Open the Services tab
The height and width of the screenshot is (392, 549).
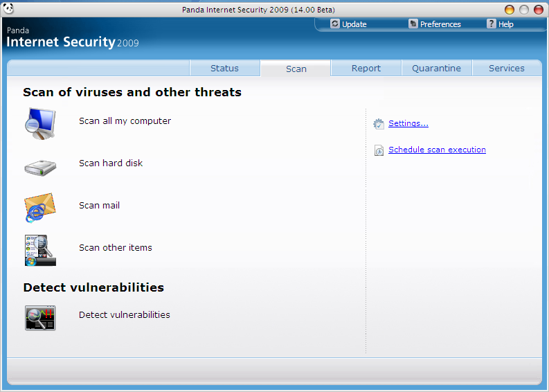(506, 69)
